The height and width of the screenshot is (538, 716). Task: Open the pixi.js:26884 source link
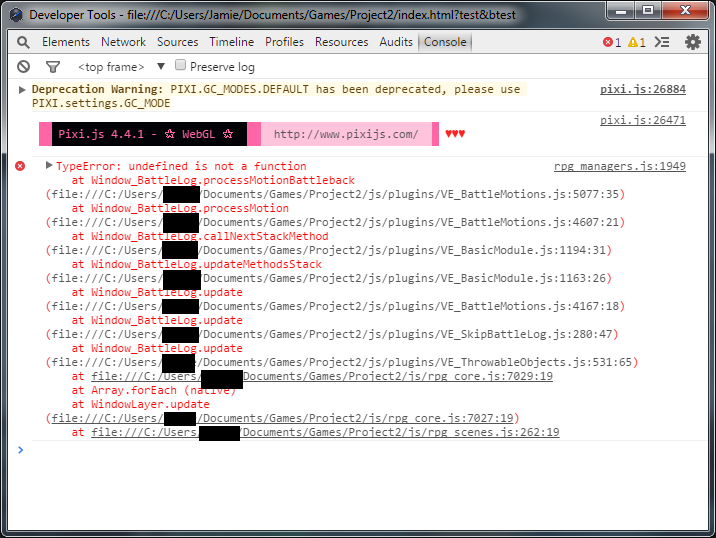click(642, 89)
